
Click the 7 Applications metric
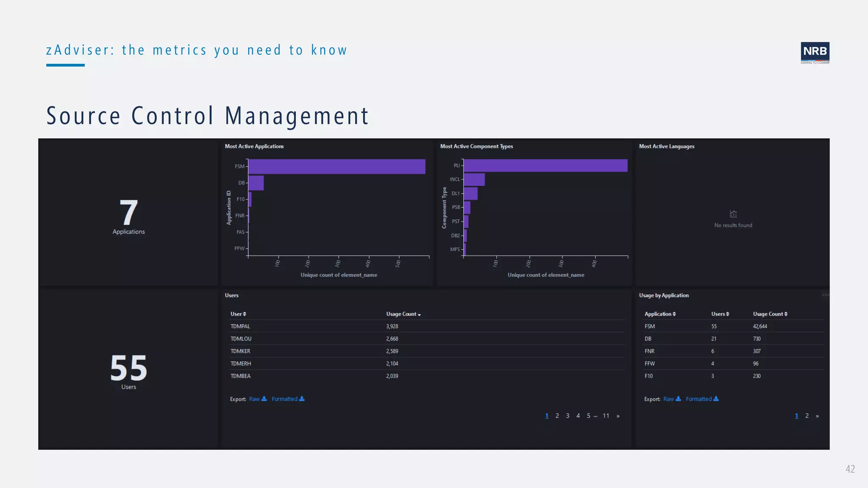point(128,216)
